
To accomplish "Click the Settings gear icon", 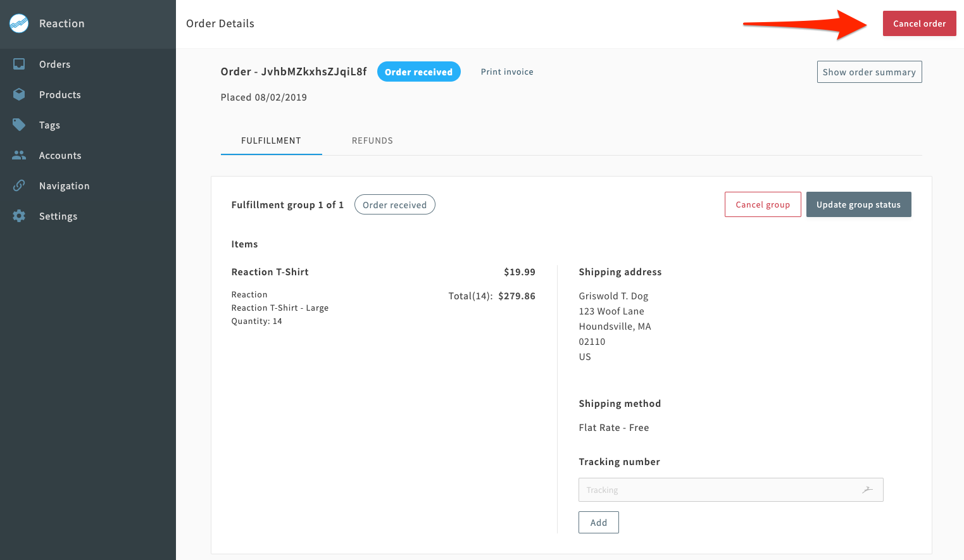I will [19, 216].
